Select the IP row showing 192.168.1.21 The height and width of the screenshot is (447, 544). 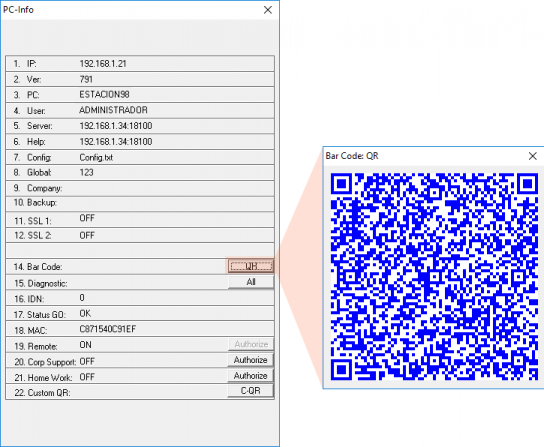pos(140,64)
